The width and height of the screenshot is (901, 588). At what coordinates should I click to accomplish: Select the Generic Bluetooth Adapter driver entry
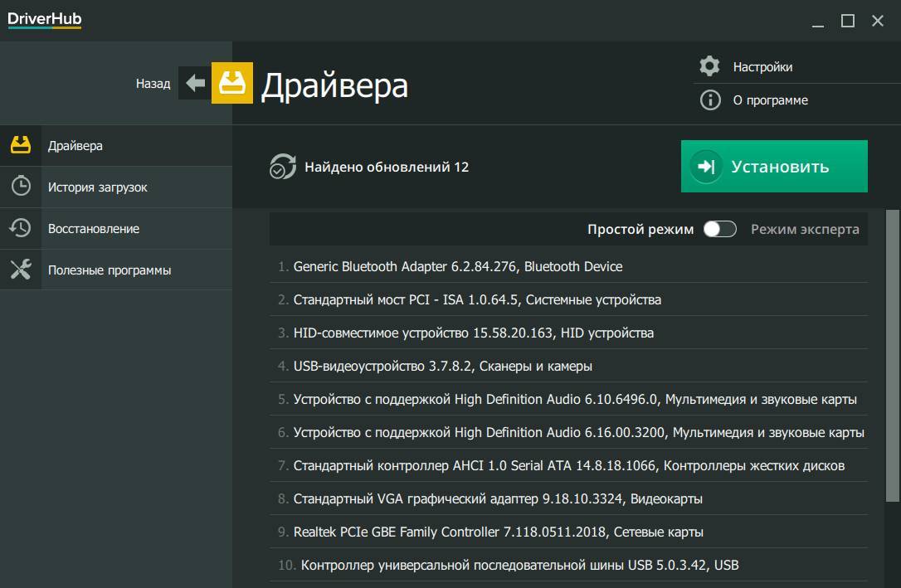[457, 266]
